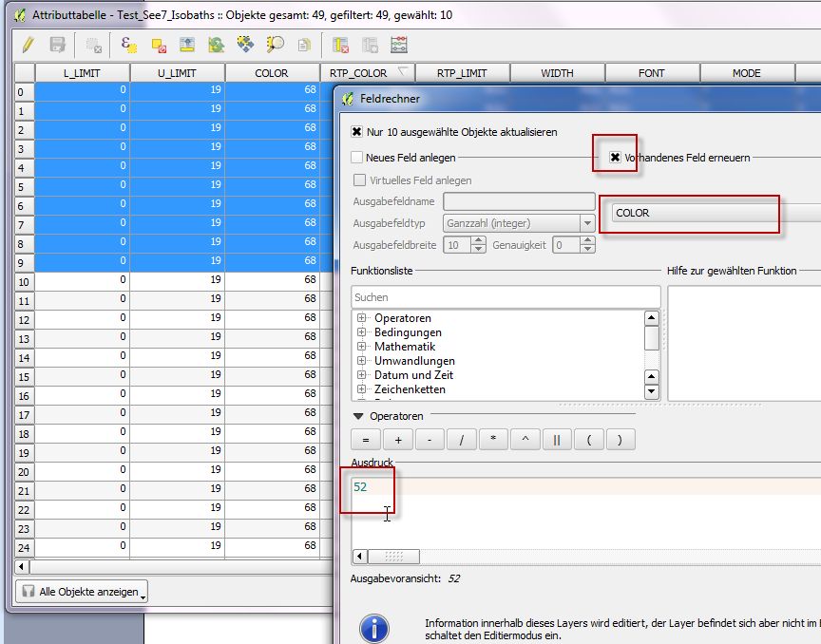Click the invert selection icon
This screenshot has width=821, height=644.
pos(217,45)
